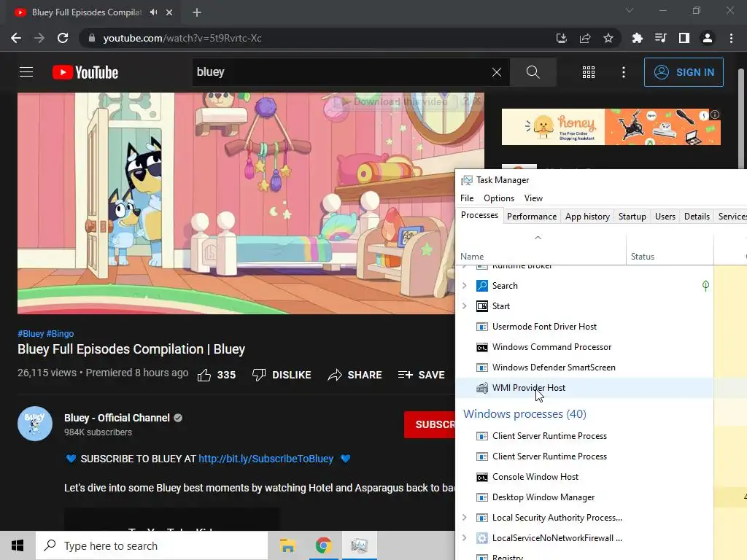Click the Download this video overlay

[x=395, y=101]
